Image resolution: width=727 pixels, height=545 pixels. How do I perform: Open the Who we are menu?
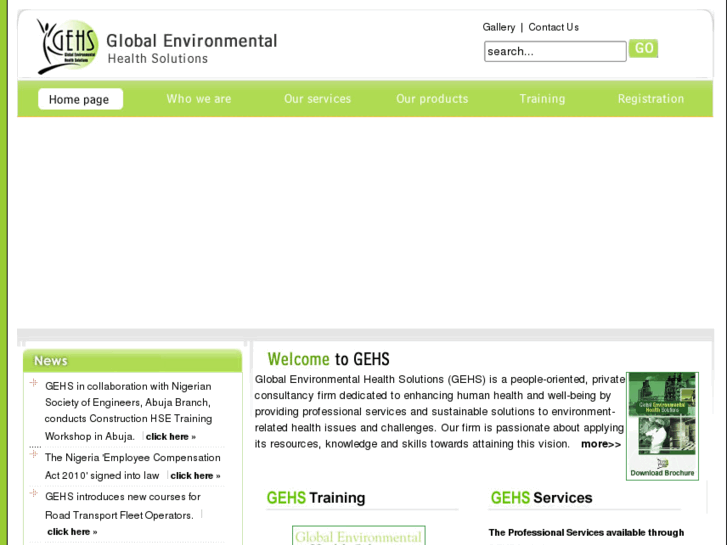(199, 99)
